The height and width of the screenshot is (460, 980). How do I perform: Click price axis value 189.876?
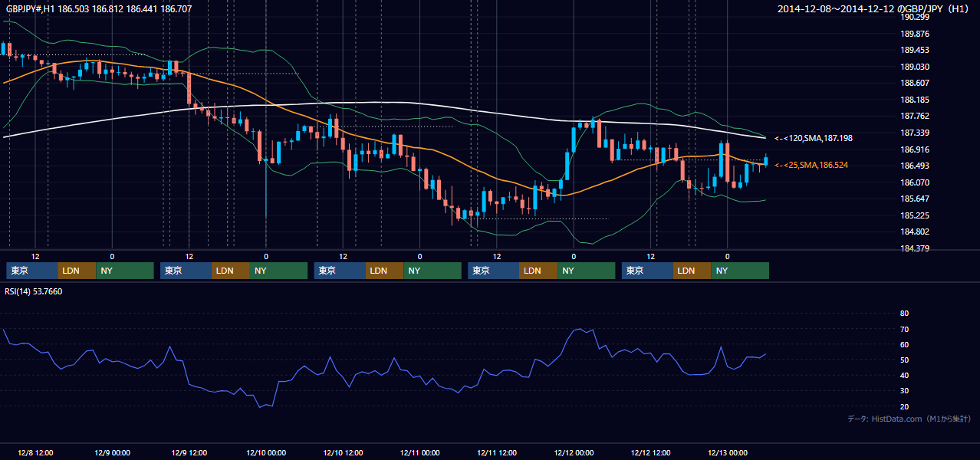(x=916, y=34)
